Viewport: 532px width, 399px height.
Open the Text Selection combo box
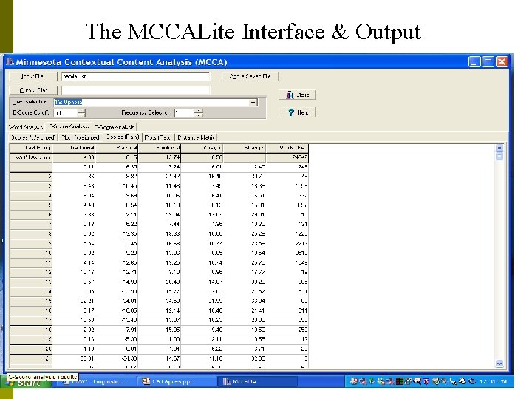tap(156, 103)
